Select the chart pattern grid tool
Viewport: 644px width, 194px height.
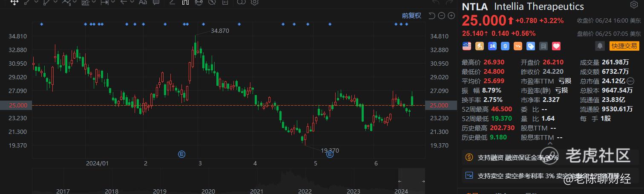click(85, 2)
